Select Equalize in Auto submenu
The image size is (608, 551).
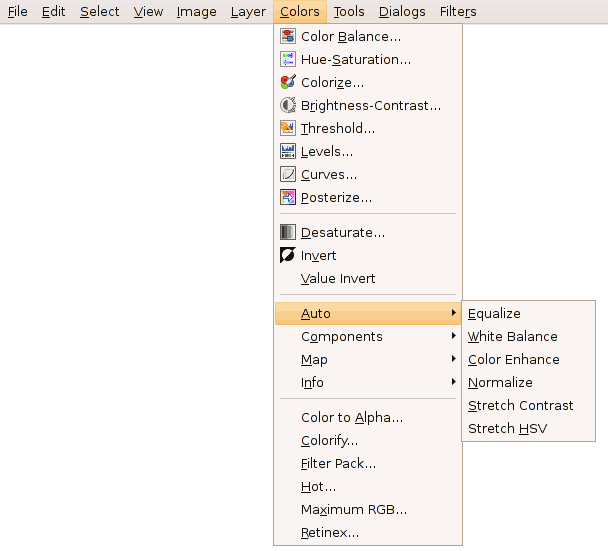[529, 313]
